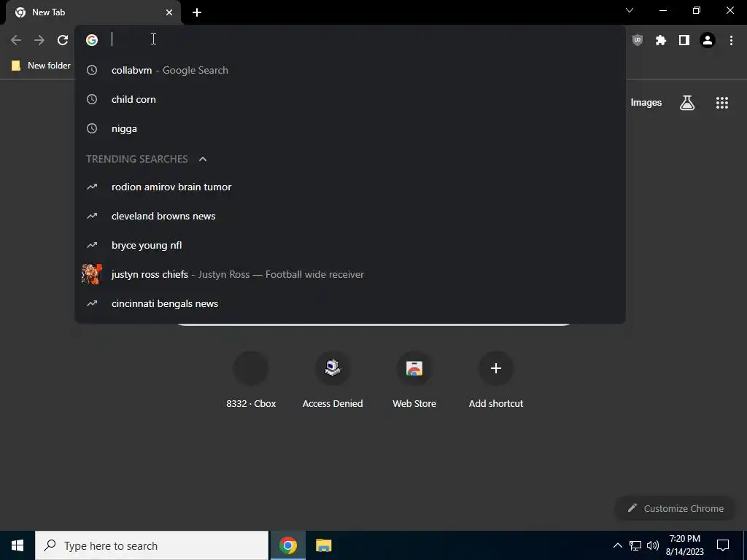747x560 pixels.
Task: Open a new browser tab with plus
Action: click(x=197, y=12)
